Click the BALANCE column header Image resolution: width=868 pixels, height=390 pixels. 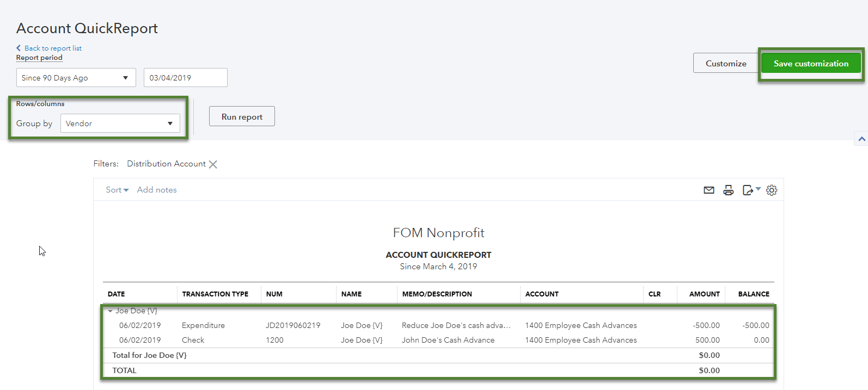(754, 294)
